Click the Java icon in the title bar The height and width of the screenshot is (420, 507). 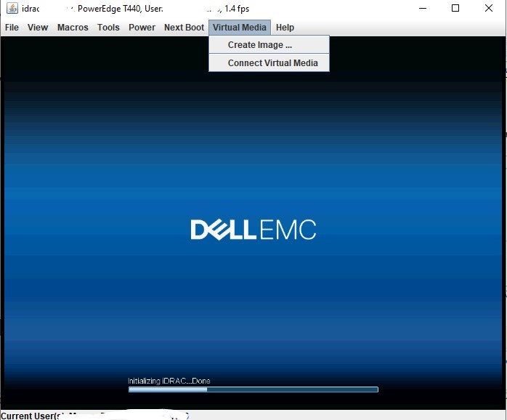(12, 8)
